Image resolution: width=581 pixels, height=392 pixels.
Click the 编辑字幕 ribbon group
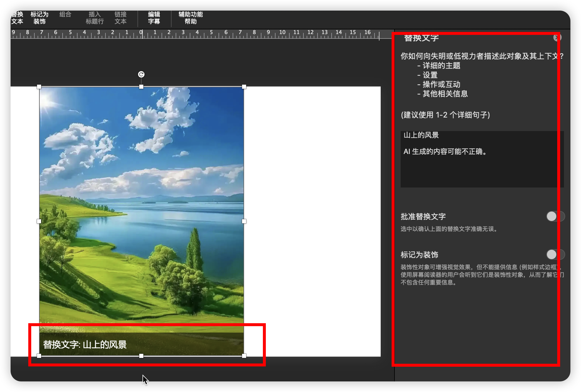click(154, 18)
